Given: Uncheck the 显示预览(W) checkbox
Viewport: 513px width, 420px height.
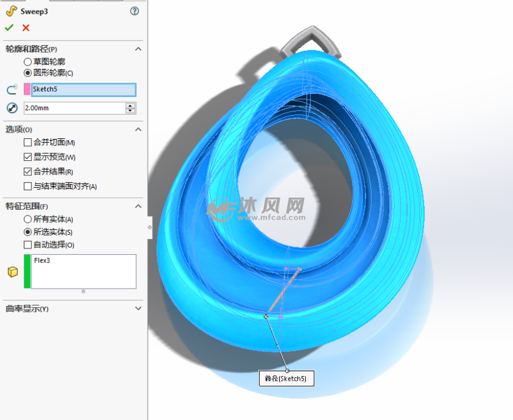Looking at the screenshot, I should coord(28,157).
